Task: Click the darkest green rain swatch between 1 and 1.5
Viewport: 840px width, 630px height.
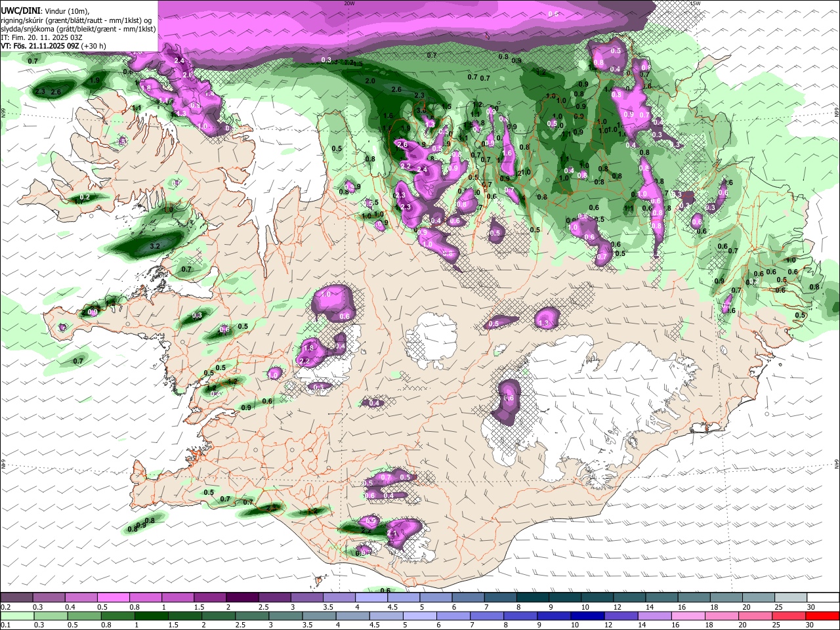Action: [151, 616]
